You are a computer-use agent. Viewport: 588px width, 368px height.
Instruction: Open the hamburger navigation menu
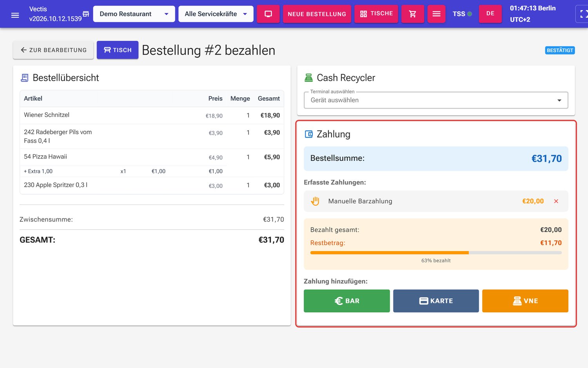point(15,15)
